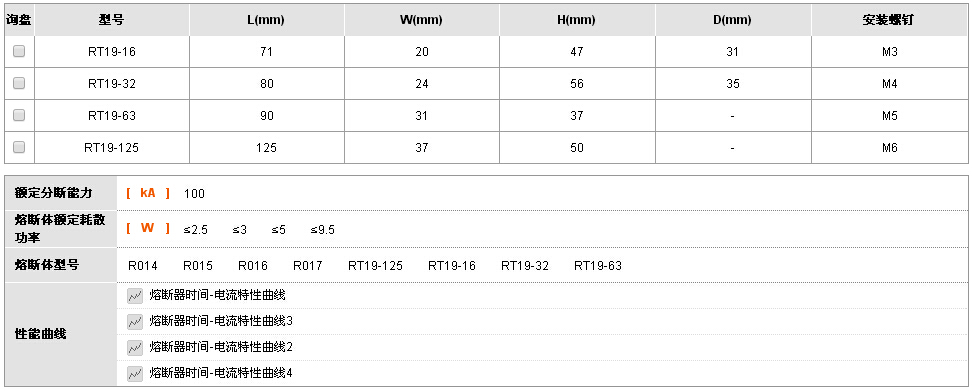Open chart icon for 熔断器时间-电流特性曲线
Image resolution: width=972 pixels, height=391 pixels.
pos(135,296)
